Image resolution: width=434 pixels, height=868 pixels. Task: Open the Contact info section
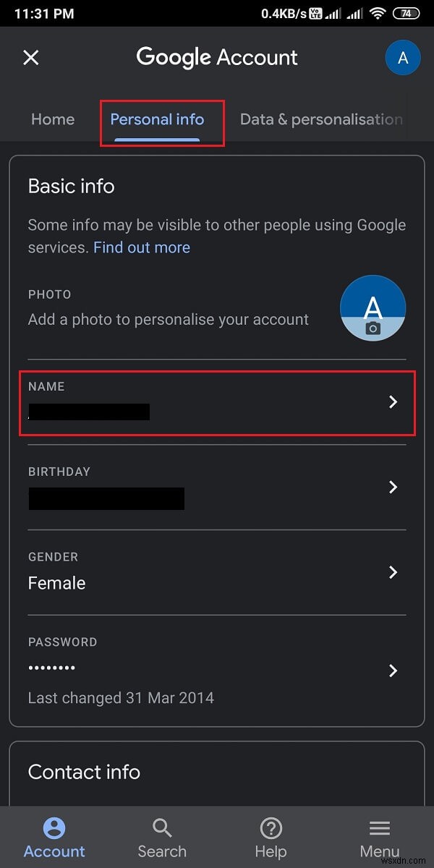tap(84, 772)
